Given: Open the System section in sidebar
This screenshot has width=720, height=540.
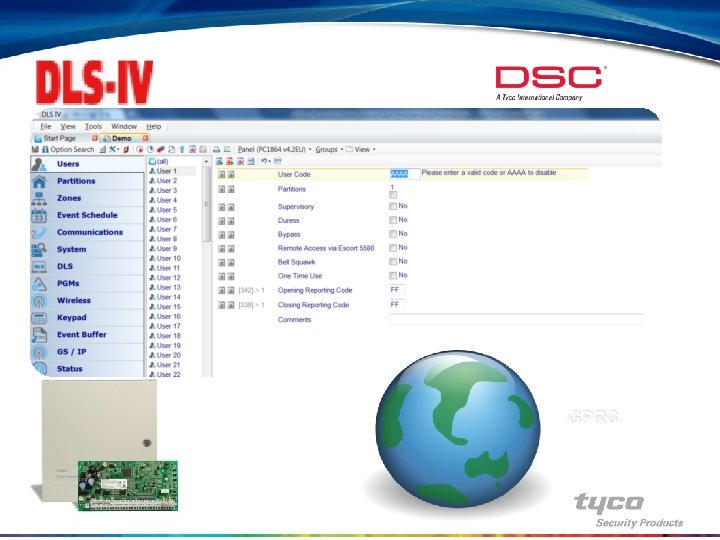Looking at the screenshot, I should [87, 249].
